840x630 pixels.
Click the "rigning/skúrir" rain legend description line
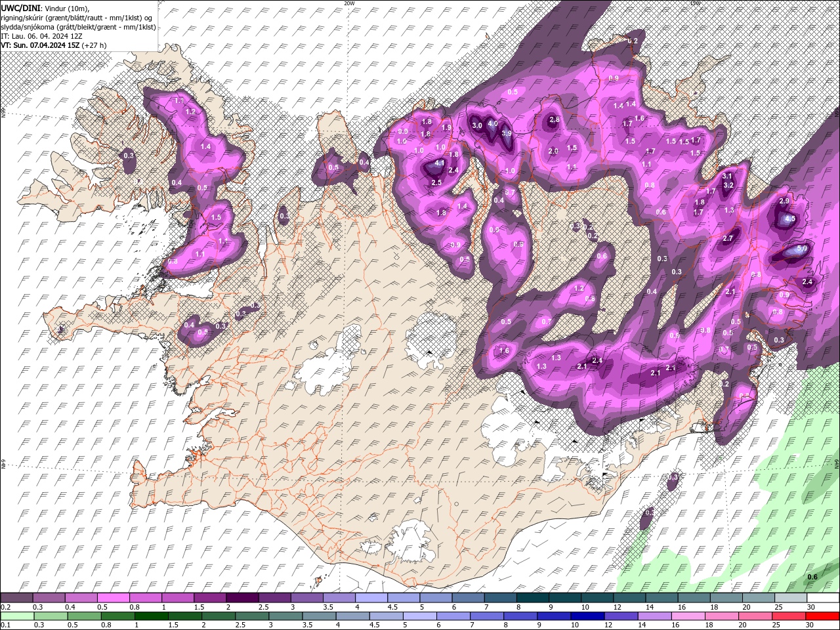pyautogui.click(x=77, y=18)
